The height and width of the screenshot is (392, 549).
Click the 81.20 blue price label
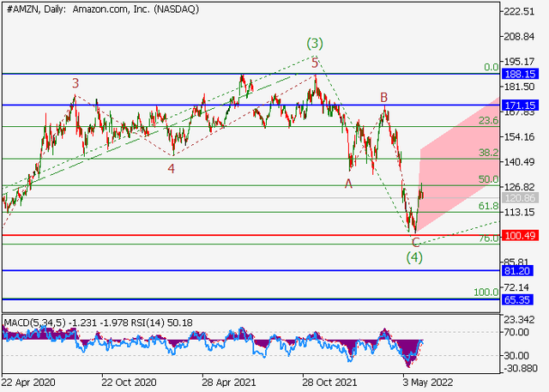point(517,271)
